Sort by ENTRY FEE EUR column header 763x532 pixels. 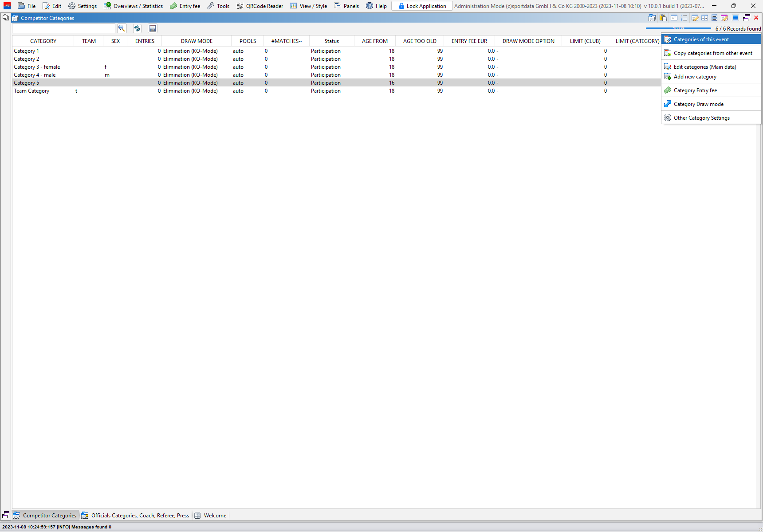pyautogui.click(x=469, y=41)
